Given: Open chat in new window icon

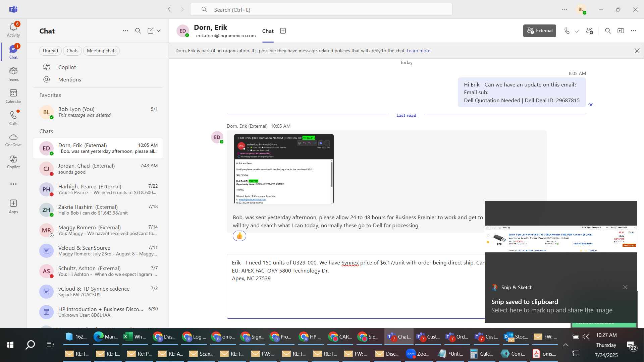Looking at the screenshot, I should (621, 31).
